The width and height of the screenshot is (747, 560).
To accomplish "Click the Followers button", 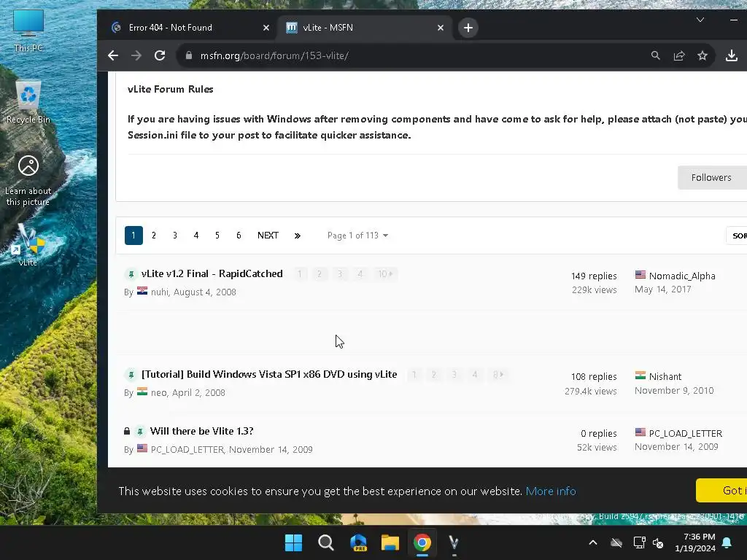I will pyautogui.click(x=712, y=178).
